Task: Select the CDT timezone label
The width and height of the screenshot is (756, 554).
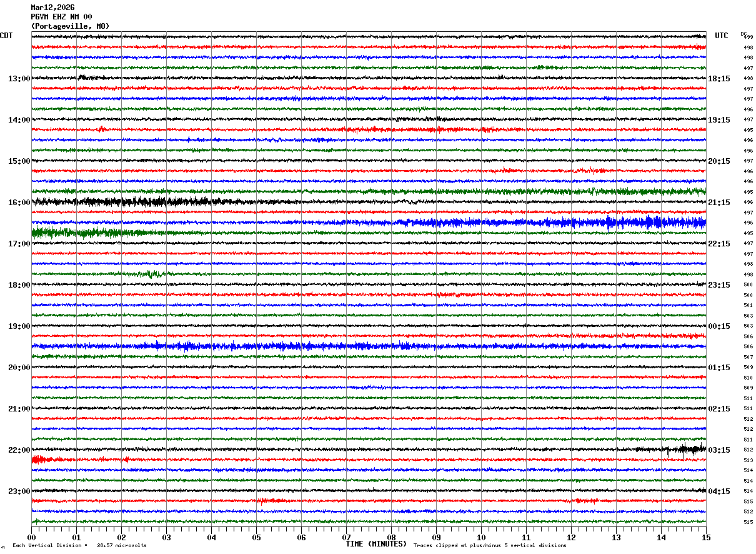Action: click(6, 36)
